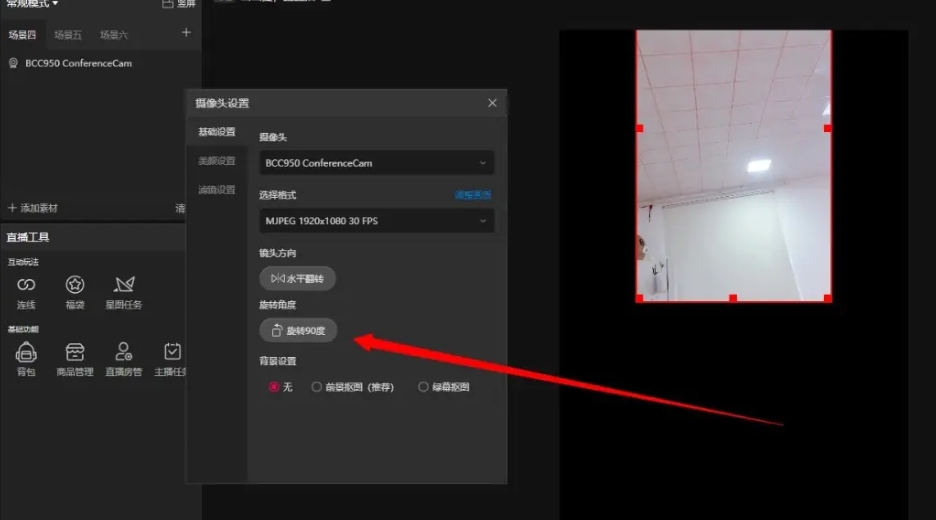936x520 pixels.
Task: Open the 常规模式 mode dropdown
Action: [x=32, y=4]
